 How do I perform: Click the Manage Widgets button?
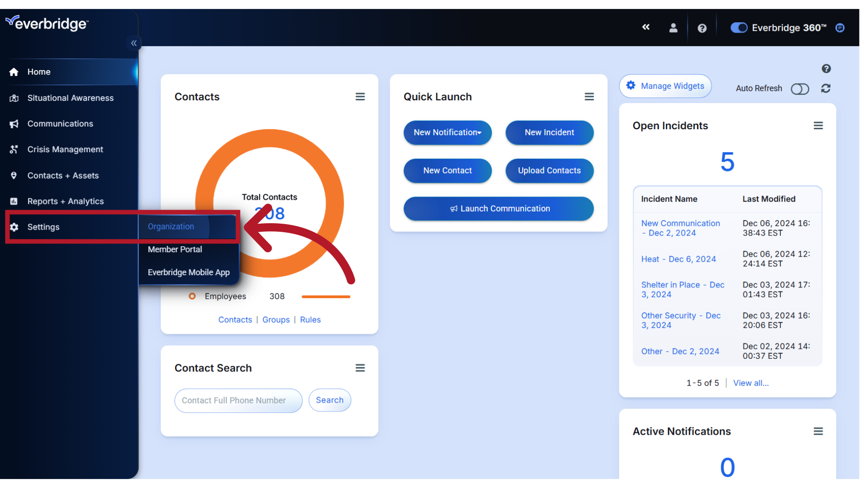(665, 86)
